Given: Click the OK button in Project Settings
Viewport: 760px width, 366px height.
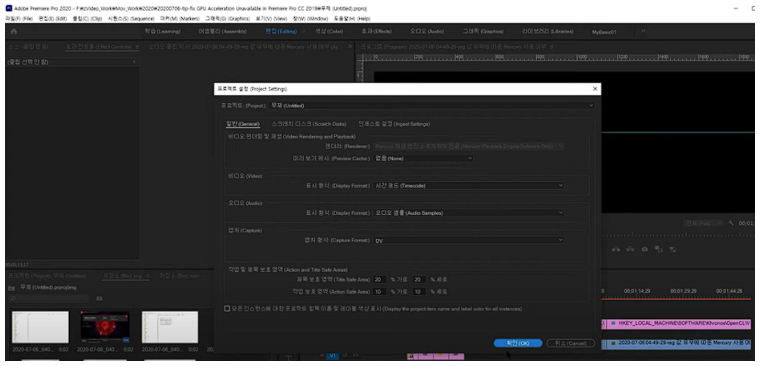Looking at the screenshot, I should (x=518, y=343).
